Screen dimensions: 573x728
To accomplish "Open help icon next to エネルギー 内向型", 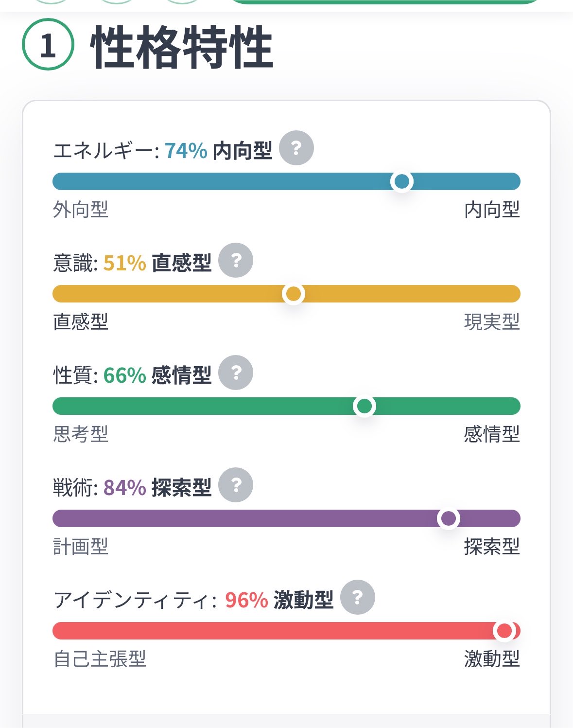I will tap(296, 148).
